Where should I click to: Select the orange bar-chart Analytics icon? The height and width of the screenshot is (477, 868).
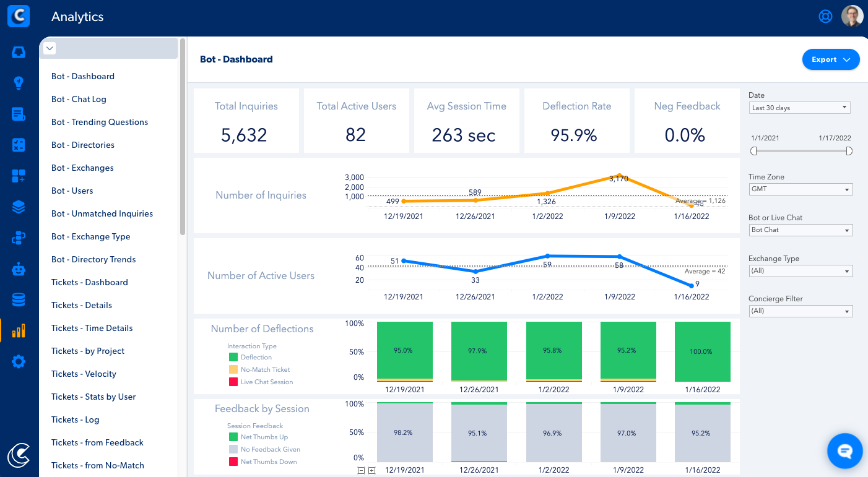[x=19, y=331]
